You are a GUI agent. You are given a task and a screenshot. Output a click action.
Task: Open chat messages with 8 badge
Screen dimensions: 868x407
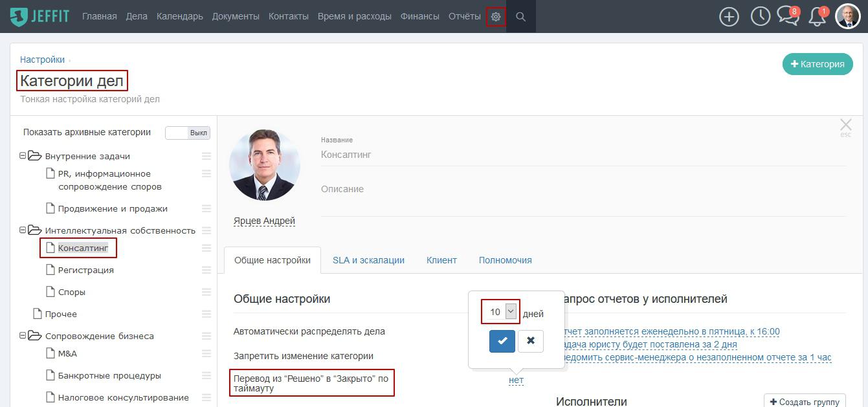[788, 16]
